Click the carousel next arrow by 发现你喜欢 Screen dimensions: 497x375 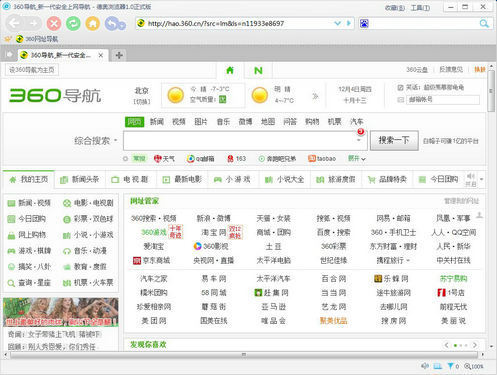[x=475, y=345]
